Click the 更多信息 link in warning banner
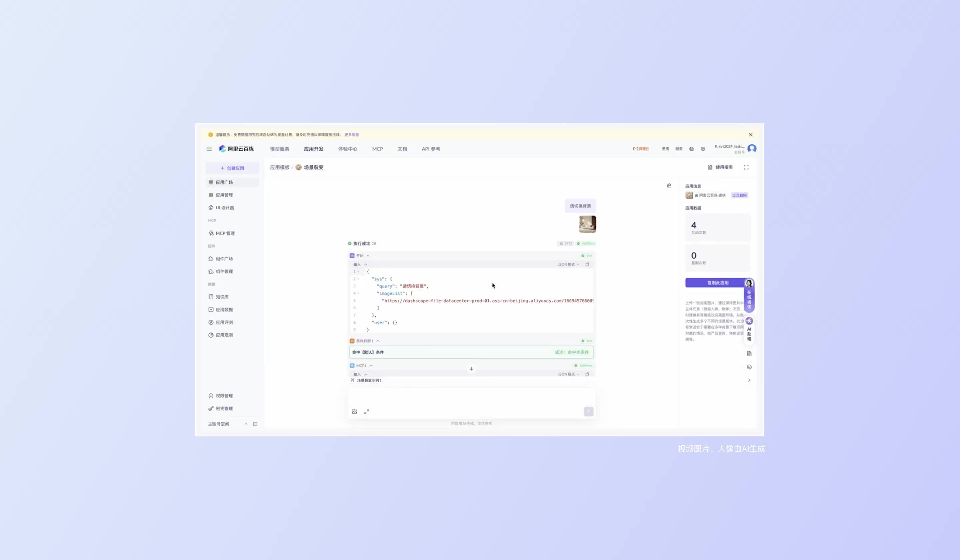The width and height of the screenshot is (960, 560). click(x=351, y=135)
